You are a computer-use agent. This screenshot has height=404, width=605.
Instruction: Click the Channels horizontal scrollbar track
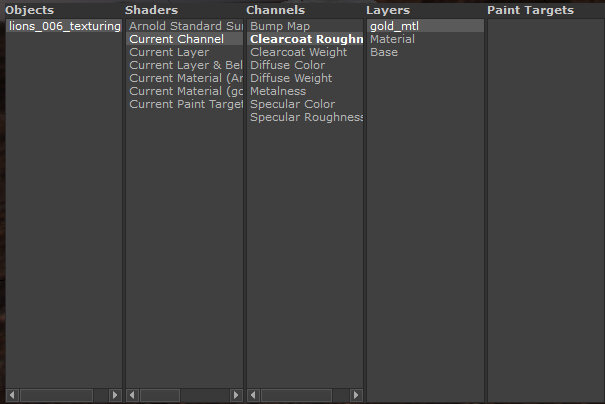(x=342, y=396)
